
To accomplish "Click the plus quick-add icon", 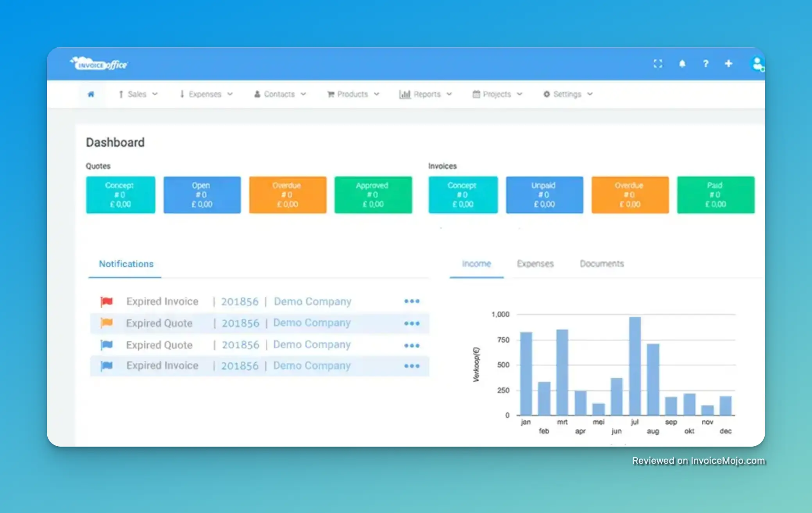I will (729, 64).
